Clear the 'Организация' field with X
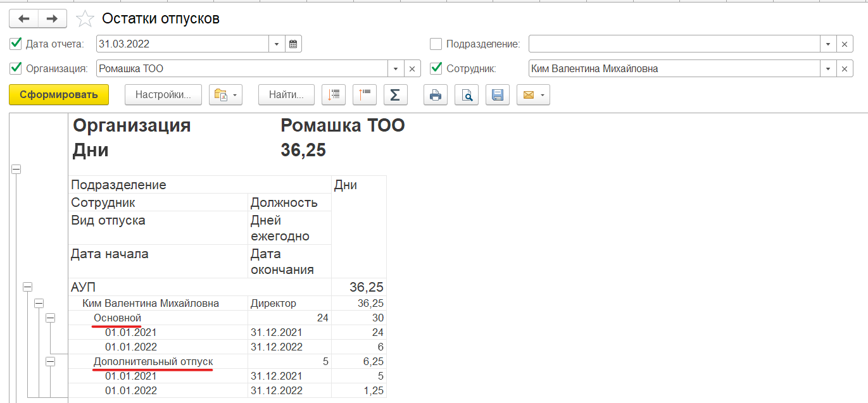The image size is (868, 403). 412,68
